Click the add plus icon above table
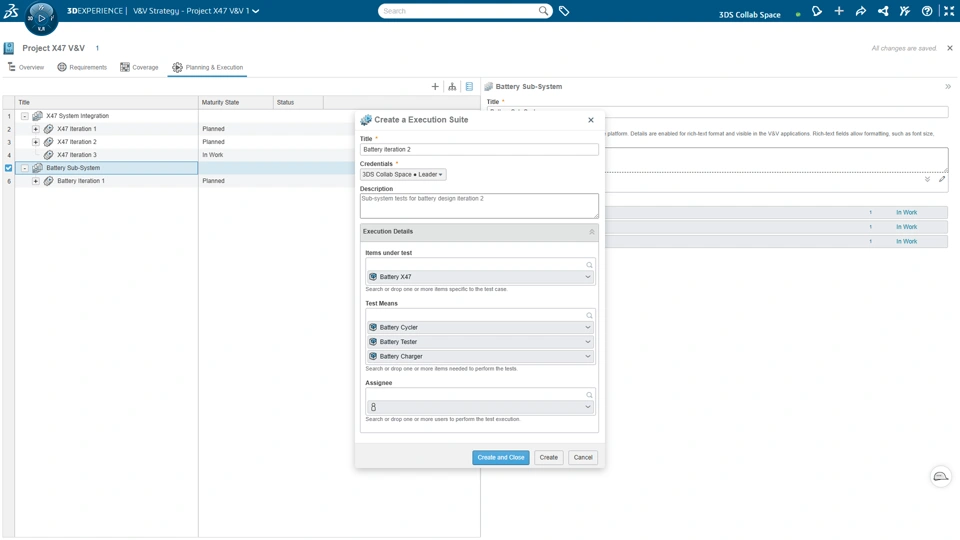960x540 pixels. [x=435, y=86]
